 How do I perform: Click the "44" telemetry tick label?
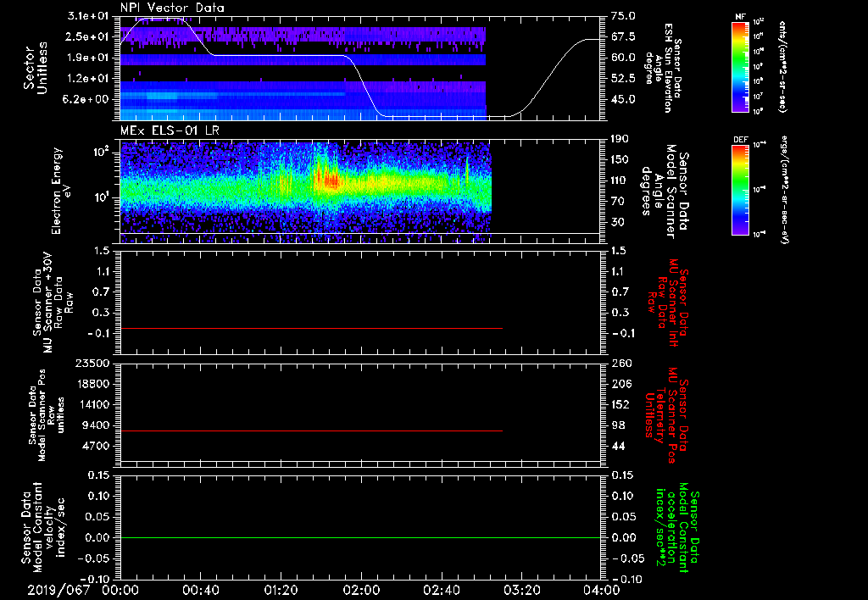click(617, 446)
